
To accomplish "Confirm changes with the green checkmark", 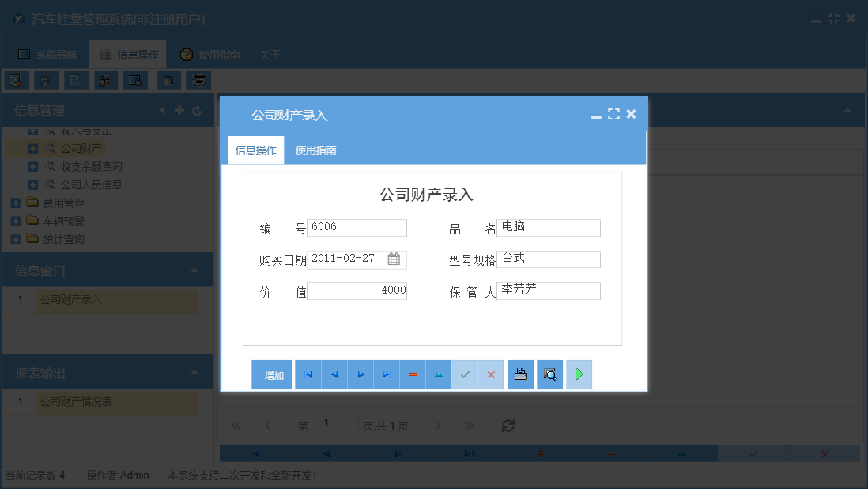I will 465,373.
